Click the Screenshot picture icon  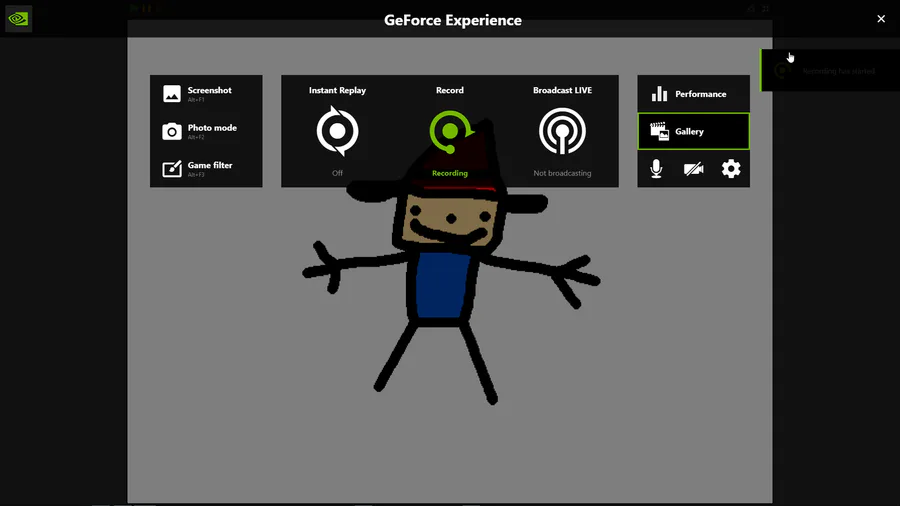[x=172, y=94]
